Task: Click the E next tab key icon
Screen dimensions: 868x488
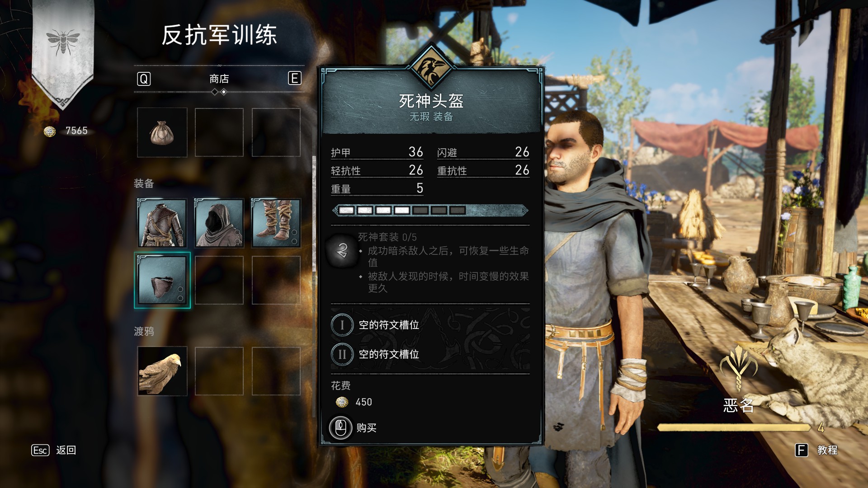Action: 295,79
